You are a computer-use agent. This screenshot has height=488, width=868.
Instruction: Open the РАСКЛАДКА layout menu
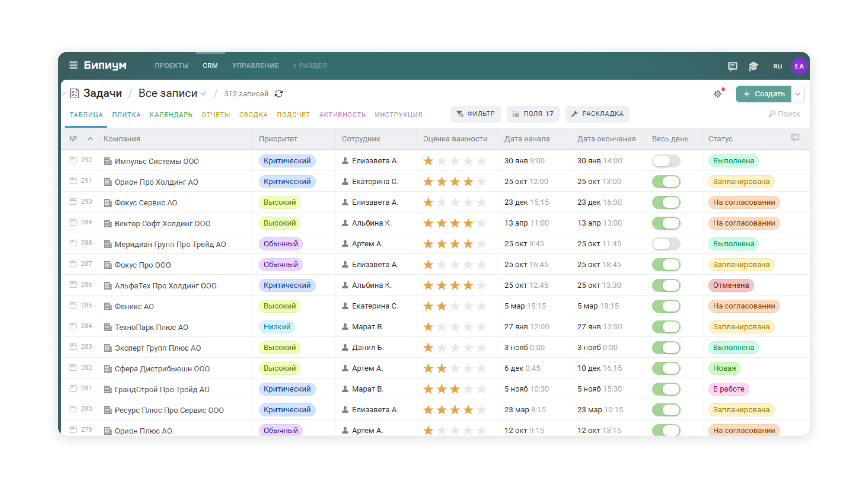597,114
